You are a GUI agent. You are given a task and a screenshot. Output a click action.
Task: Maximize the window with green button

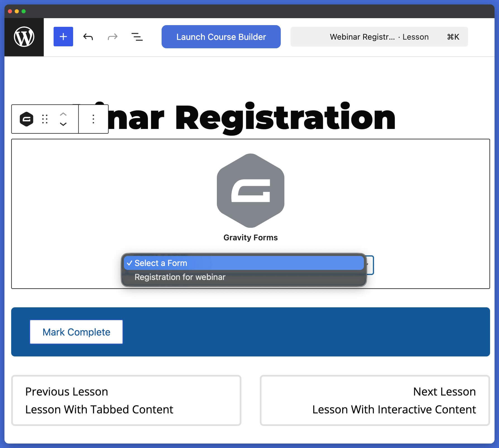[x=24, y=11]
